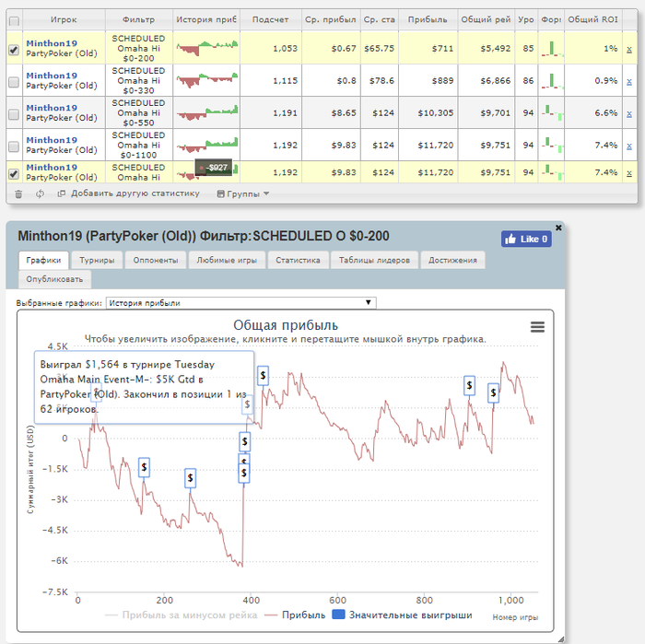Screen dimensions: 645x644
Task: Click the add-statistics copy icon
Action: [x=62, y=193]
